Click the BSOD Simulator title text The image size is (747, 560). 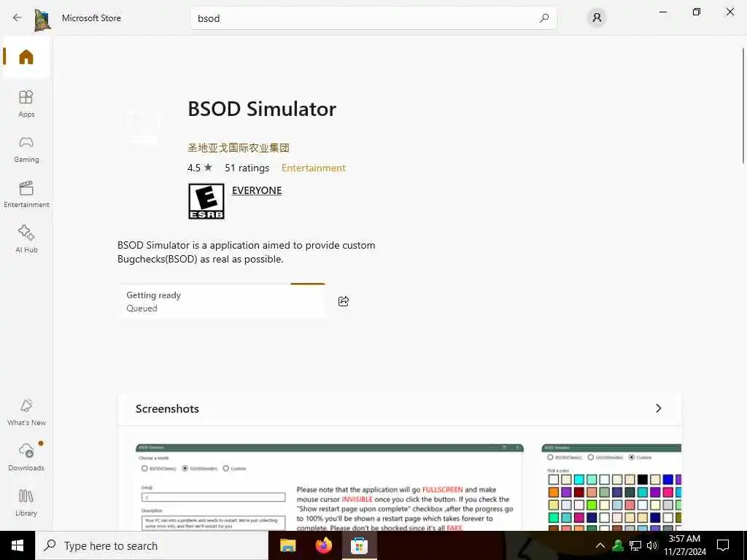262,109
